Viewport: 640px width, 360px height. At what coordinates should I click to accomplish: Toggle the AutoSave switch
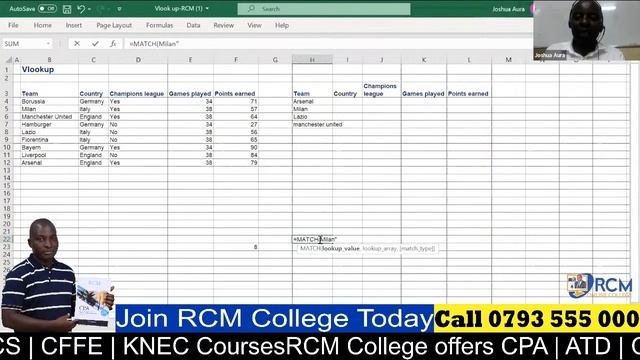(x=47, y=9)
